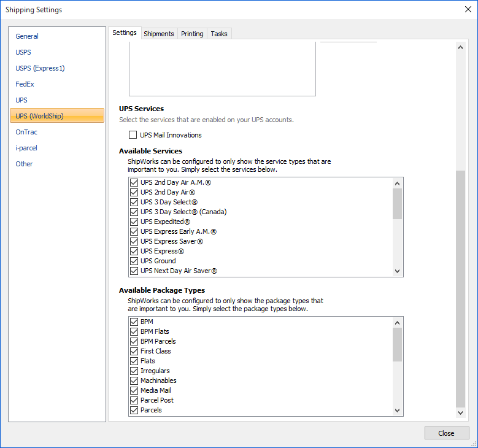478x448 pixels.
Task: Toggle Parcels package type checkbox
Action: pyautogui.click(x=134, y=410)
